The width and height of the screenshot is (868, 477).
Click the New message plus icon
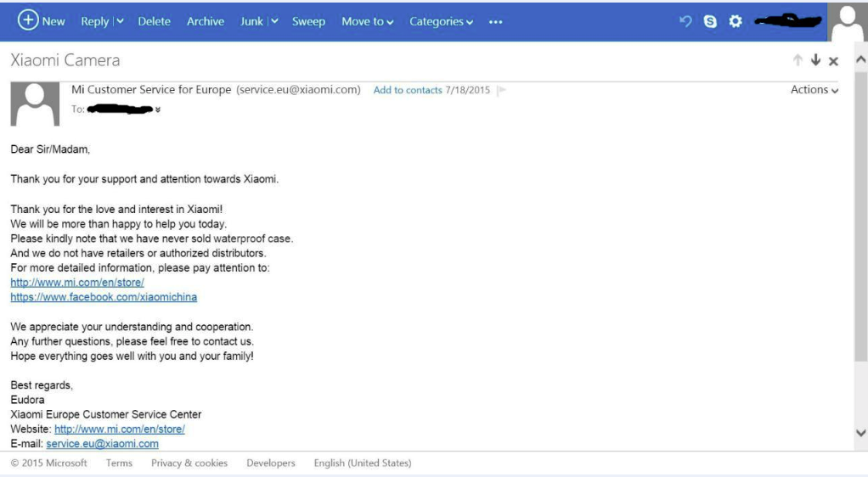coord(28,20)
